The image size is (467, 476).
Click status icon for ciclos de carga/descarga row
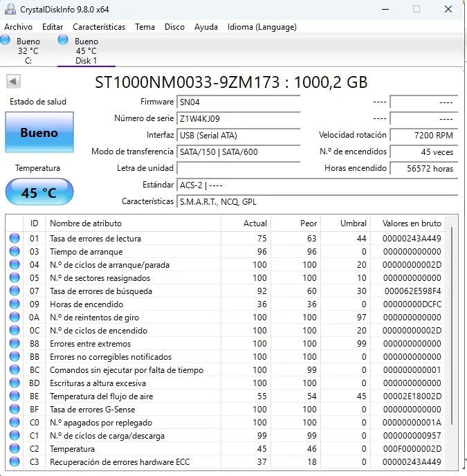pos(15,436)
